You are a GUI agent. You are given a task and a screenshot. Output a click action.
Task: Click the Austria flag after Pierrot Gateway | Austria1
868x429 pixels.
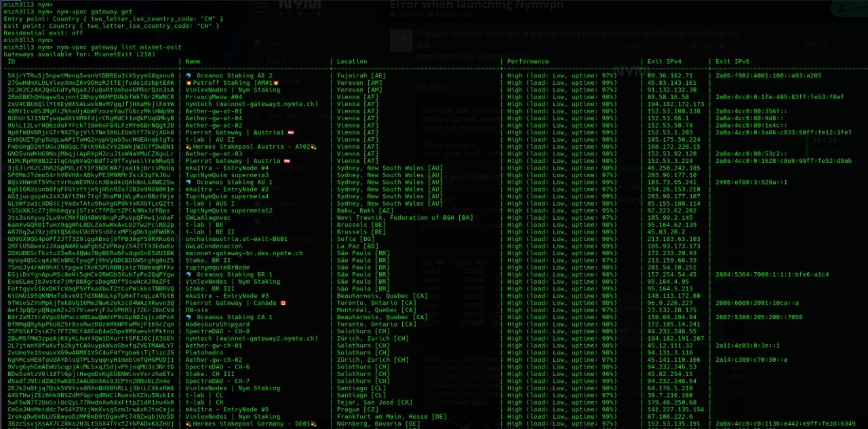pos(290,132)
